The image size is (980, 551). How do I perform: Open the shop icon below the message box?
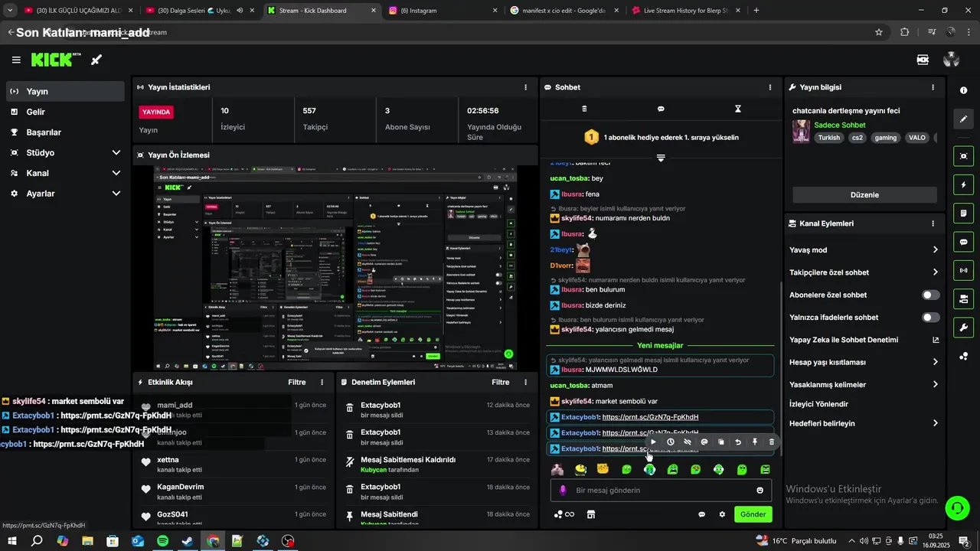tap(590, 514)
